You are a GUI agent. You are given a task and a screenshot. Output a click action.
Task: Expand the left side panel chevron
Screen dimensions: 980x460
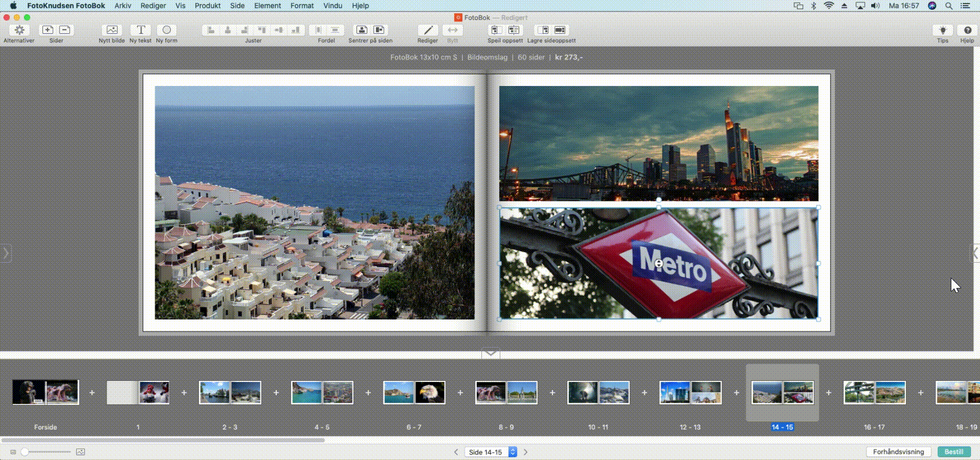pos(6,253)
